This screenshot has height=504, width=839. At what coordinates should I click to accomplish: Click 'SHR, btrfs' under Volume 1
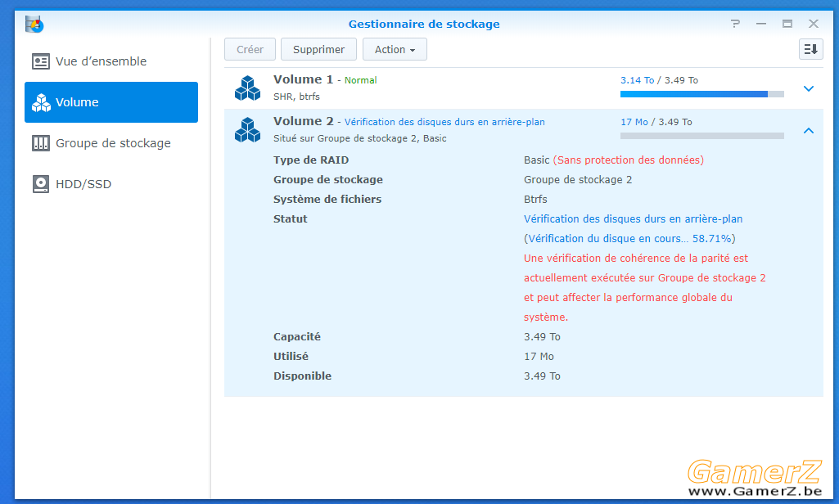coord(296,97)
